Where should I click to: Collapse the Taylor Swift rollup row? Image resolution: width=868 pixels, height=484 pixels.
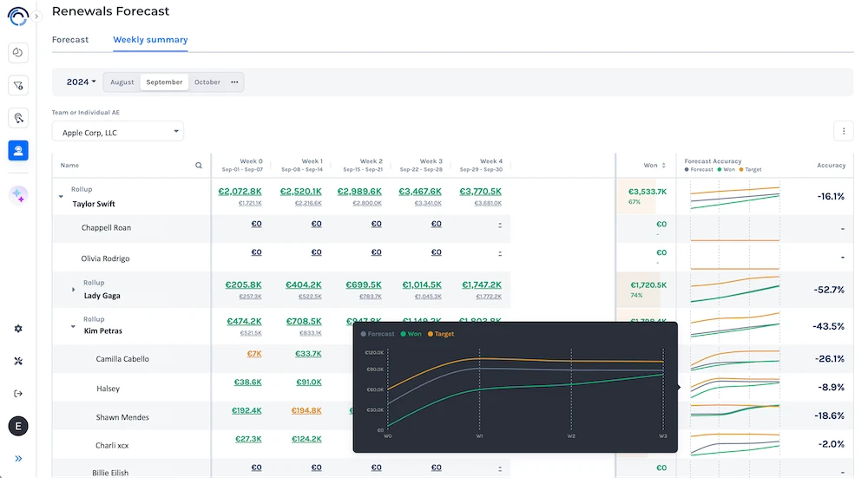(x=61, y=197)
